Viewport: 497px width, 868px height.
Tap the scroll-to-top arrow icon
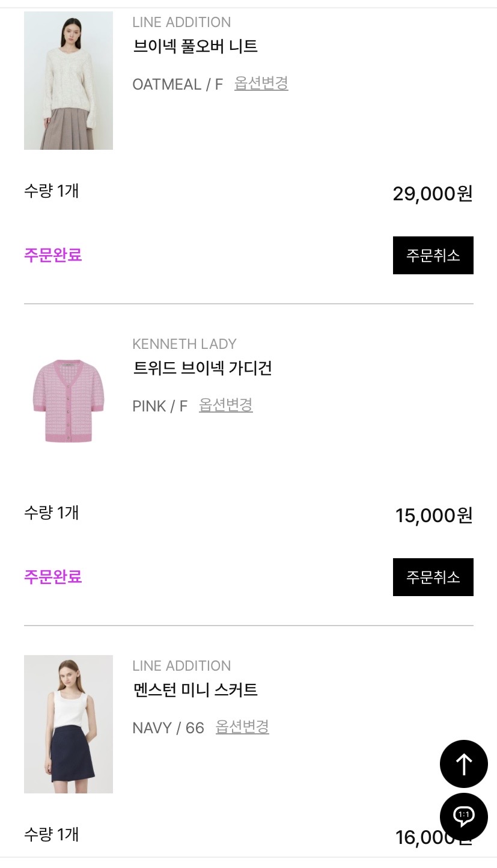click(463, 763)
